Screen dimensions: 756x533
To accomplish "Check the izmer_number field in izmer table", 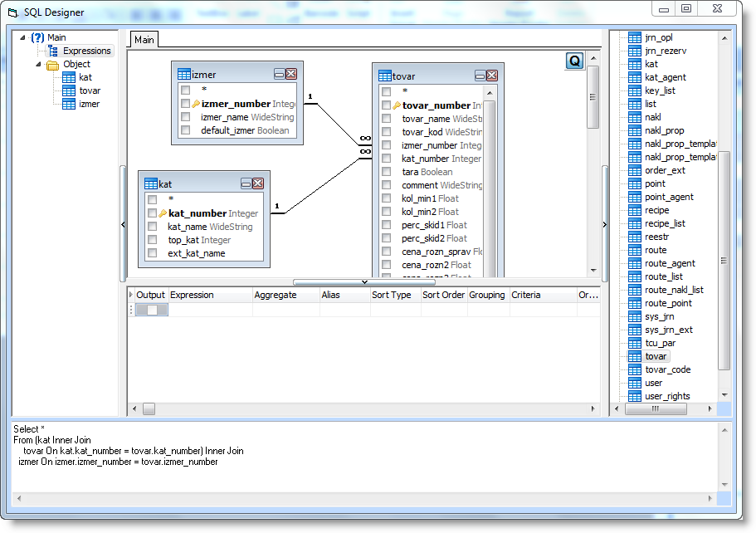I will pos(186,103).
